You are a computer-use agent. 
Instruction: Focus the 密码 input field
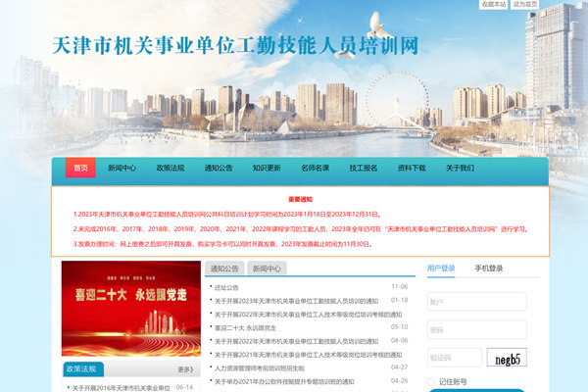[x=477, y=329]
